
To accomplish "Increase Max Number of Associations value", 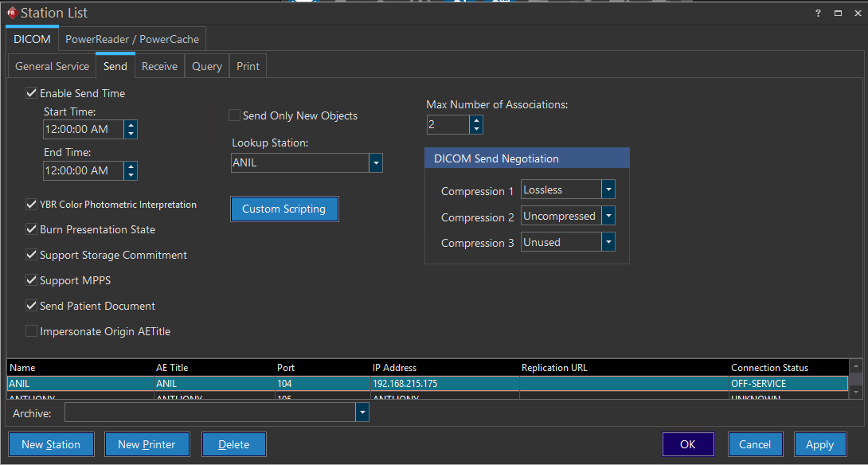I will (476, 120).
